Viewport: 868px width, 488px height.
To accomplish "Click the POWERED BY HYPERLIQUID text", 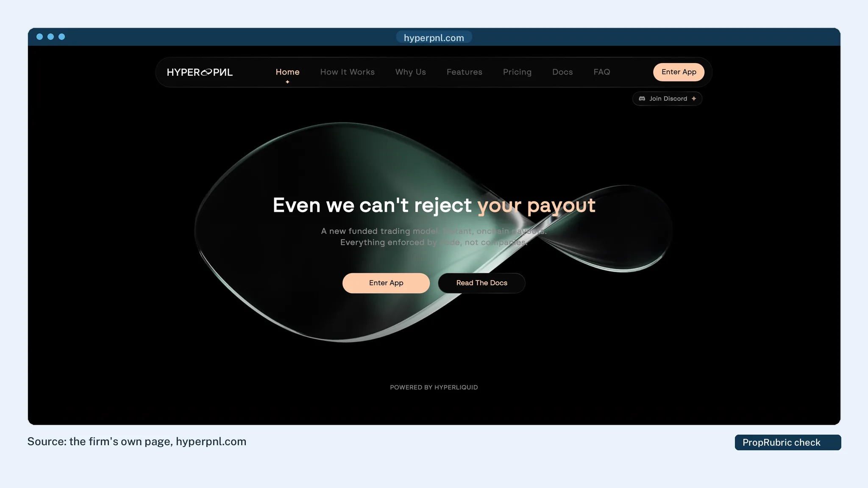I will pos(434,387).
